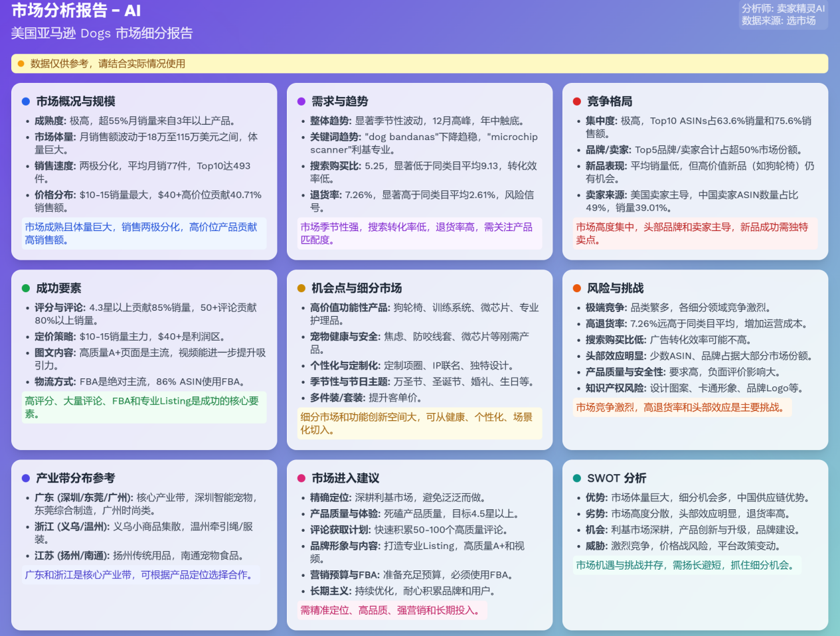This screenshot has width=840, height=636.
Task: Click the orange 风险与挑战 section icon
Action: 577,288
